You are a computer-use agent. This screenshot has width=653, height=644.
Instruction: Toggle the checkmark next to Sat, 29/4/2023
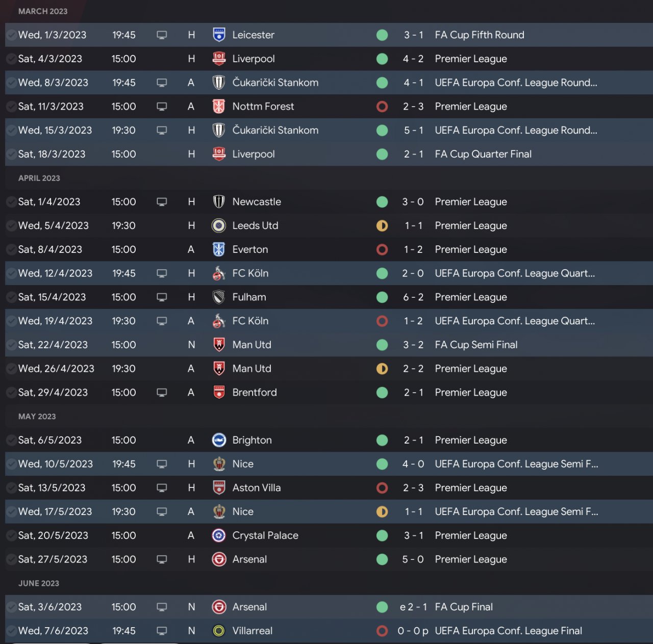[11, 393]
